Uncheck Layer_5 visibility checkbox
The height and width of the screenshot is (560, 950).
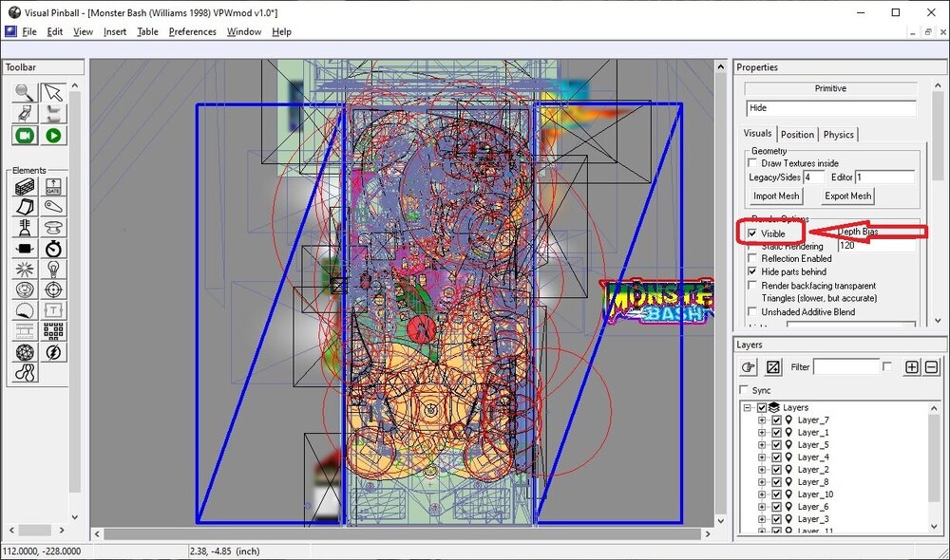point(777,445)
